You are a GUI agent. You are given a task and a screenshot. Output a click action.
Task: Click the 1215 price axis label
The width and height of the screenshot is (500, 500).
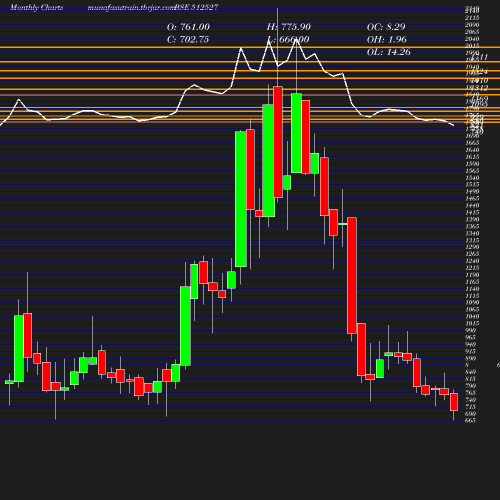coord(472,268)
